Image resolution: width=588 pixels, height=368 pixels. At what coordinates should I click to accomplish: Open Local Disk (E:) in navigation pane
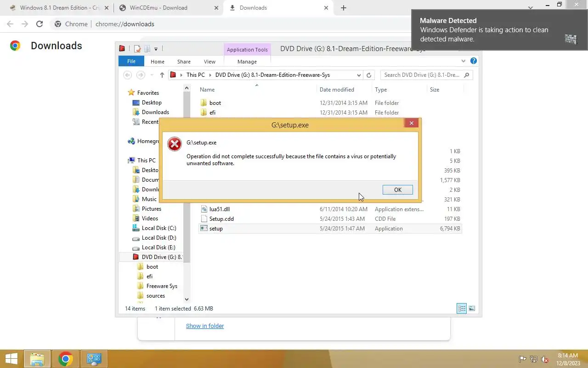[x=158, y=247]
